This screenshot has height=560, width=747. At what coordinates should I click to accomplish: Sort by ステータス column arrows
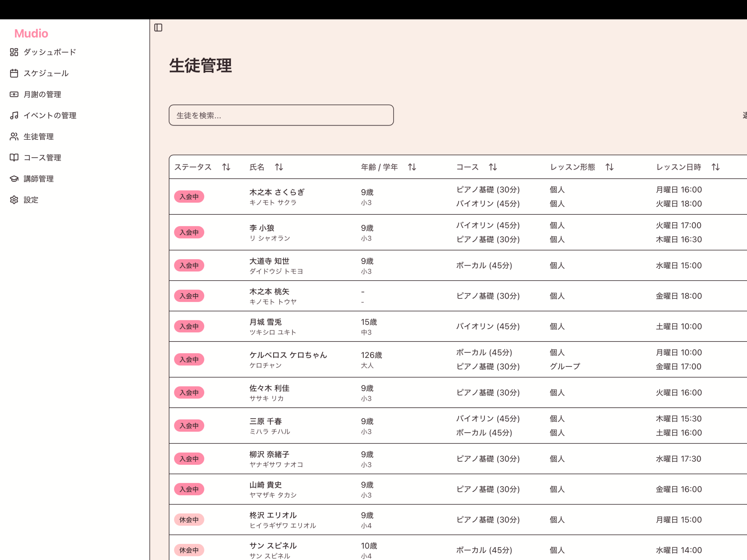pyautogui.click(x=226, y=167)
